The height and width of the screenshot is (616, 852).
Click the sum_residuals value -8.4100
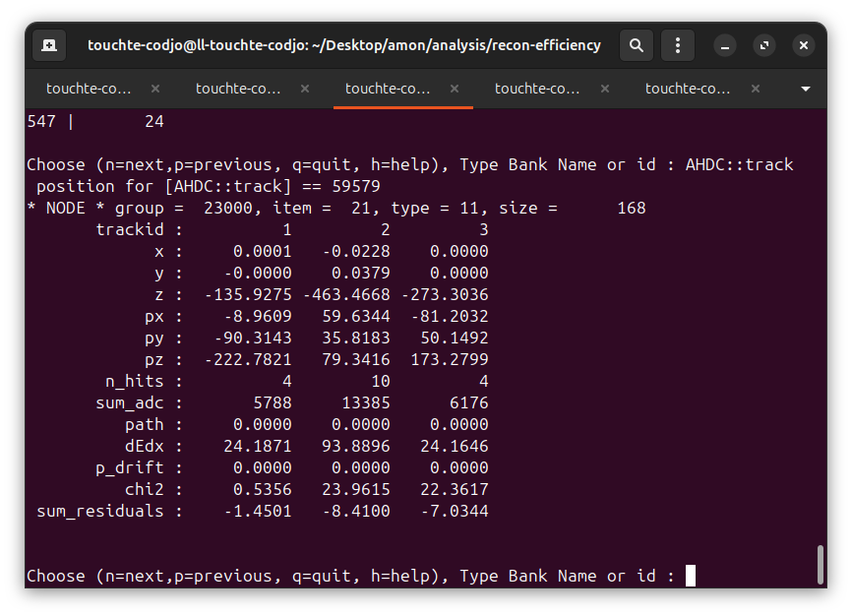pyautogui.click(x=356, y=512)
